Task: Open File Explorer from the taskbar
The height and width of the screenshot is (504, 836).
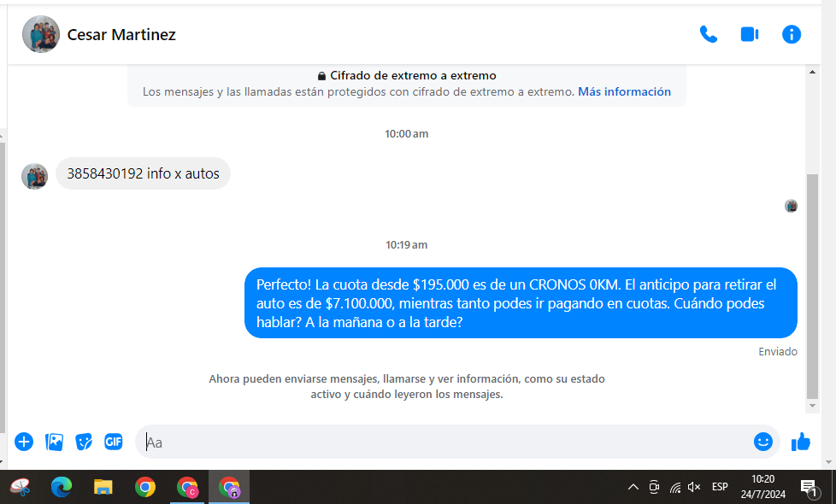Action: [x=103, y=487]
